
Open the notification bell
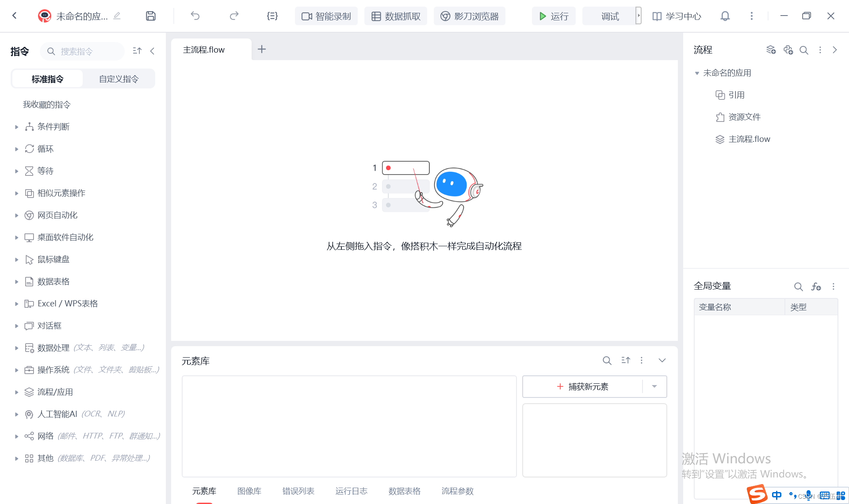tap(725, 16)
